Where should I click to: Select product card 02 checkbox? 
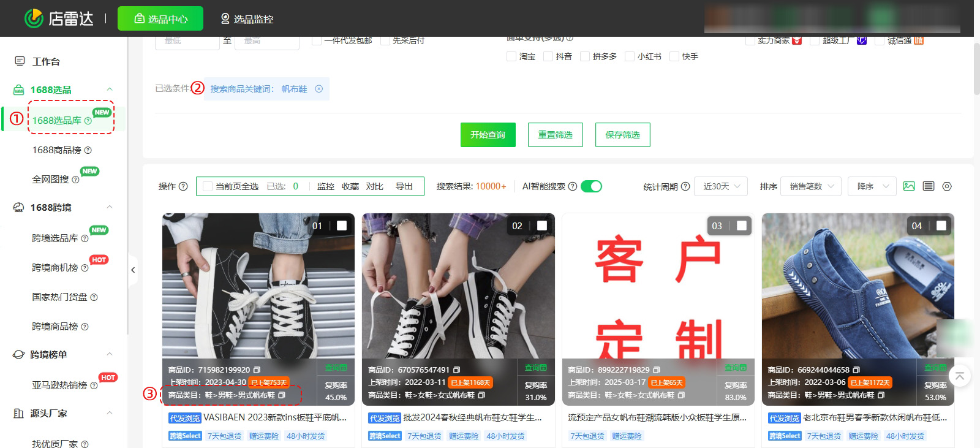(x=542, y=226)
